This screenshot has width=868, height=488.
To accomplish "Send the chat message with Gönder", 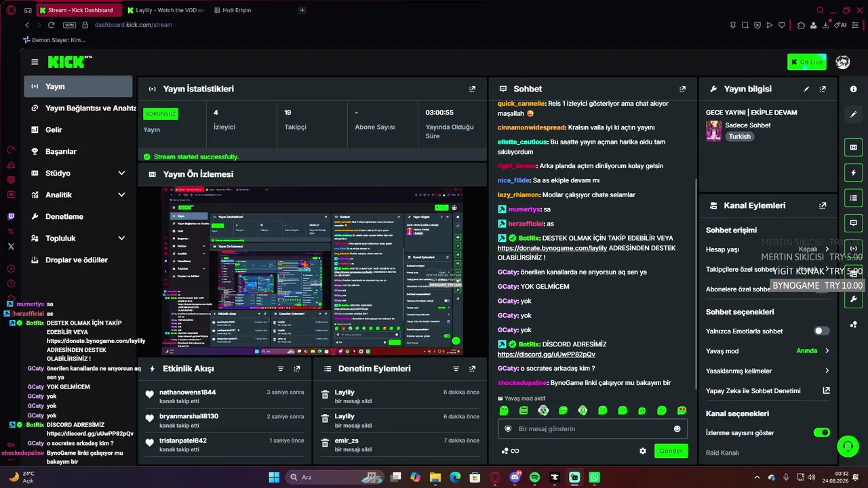I will (671, 451).
